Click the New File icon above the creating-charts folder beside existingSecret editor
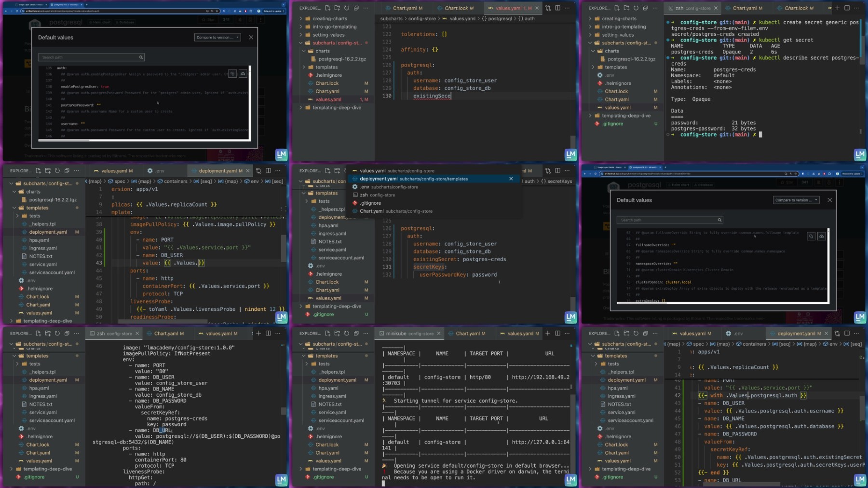Screen dimensions: 868x488 pos(327,8)
